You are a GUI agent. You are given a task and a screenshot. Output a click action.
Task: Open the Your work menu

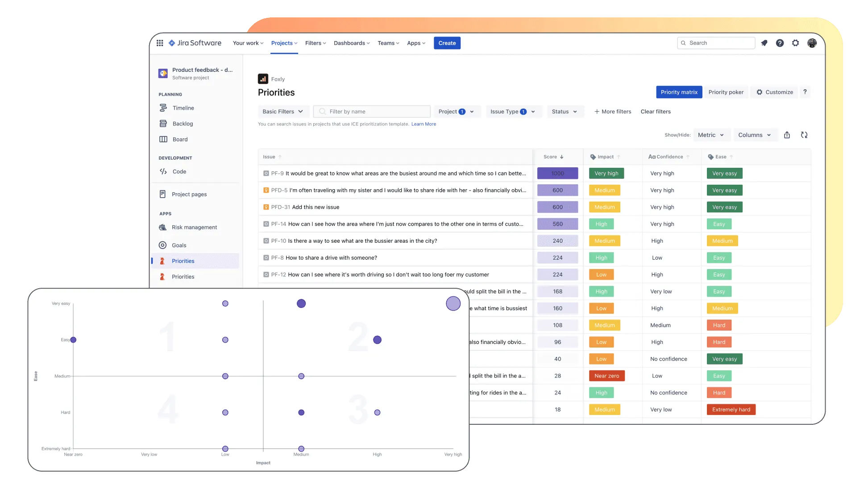pos(248,43)
